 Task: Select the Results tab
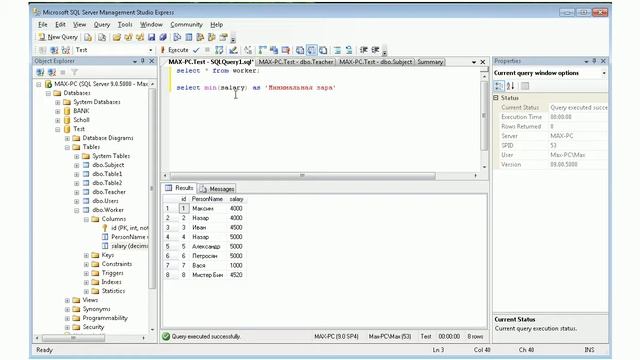tap(180, 188)
